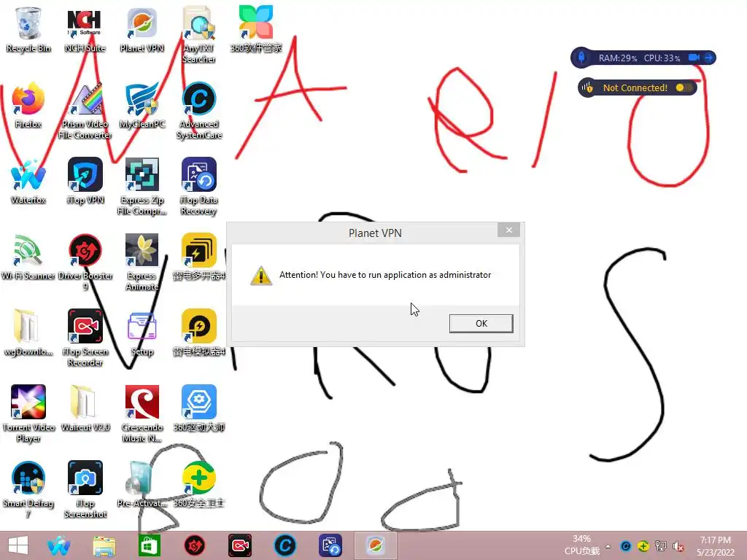Image resolution: width=747 pixels, height=560 pixels.
Task: Open Driver Booster from the taskbar
Action: tap(194, 545)
